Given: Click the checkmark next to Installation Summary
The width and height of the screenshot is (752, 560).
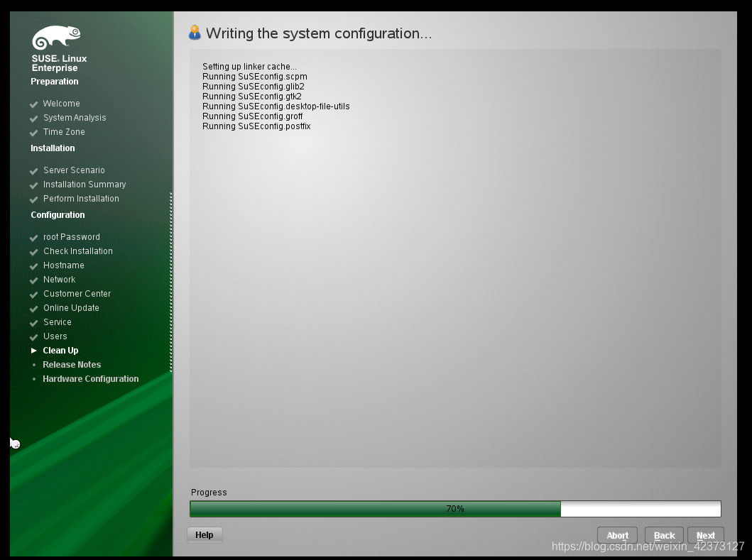Looking at the screenshot, I should (33, 185).
